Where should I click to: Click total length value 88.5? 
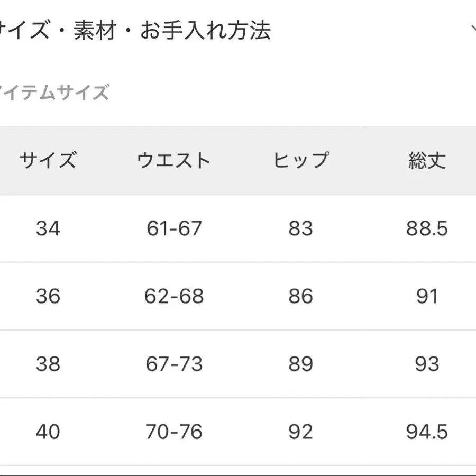tap(427, 228)
